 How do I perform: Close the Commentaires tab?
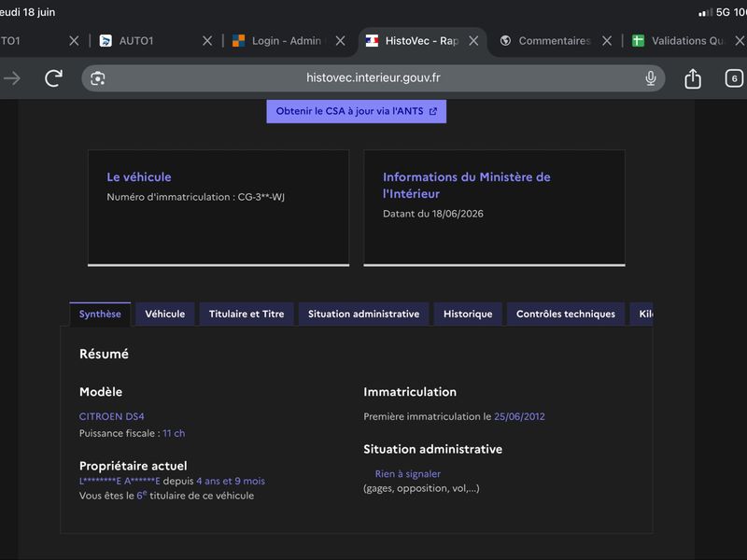pyautogui.click(x=607, y=41)
